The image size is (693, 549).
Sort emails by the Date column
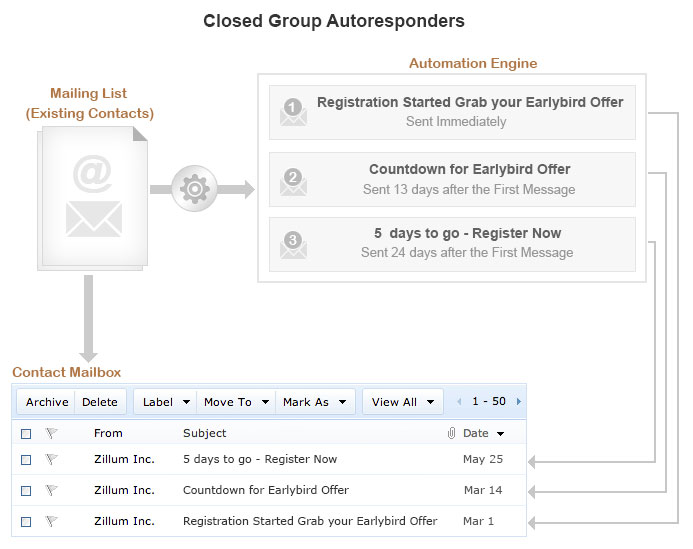(x=483, y=433)
